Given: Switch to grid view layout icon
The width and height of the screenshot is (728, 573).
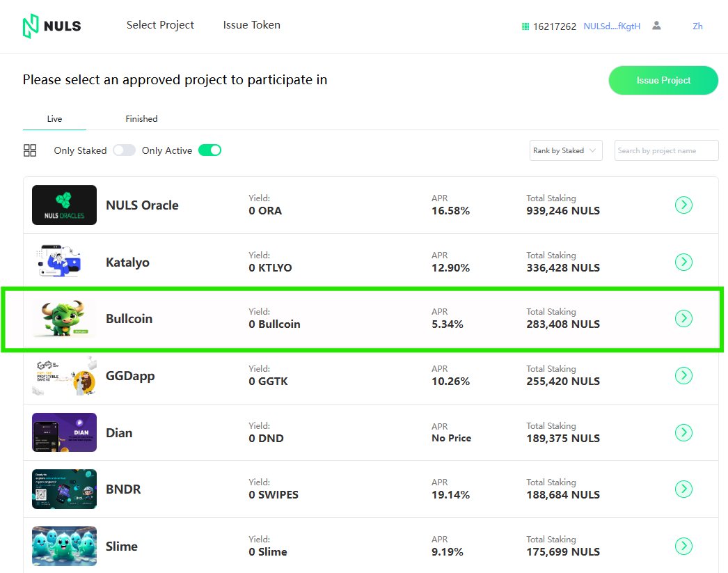Looking at the screenshot, I should tap(30, 150).
